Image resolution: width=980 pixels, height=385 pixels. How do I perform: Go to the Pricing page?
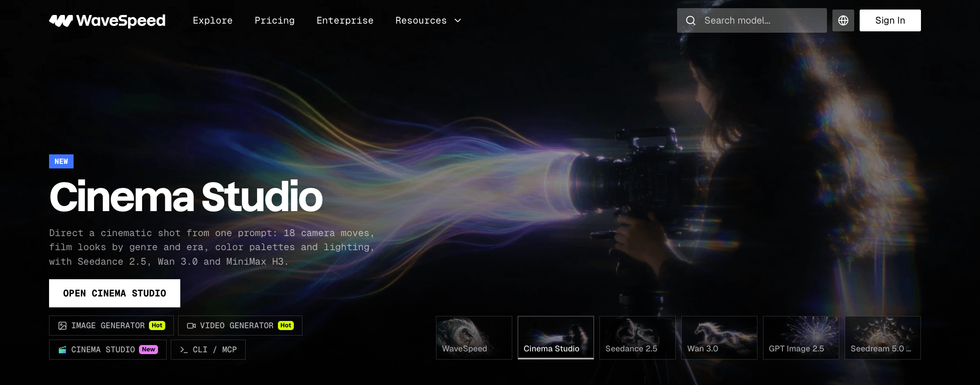pyautogui.click(x=275, y=20)
